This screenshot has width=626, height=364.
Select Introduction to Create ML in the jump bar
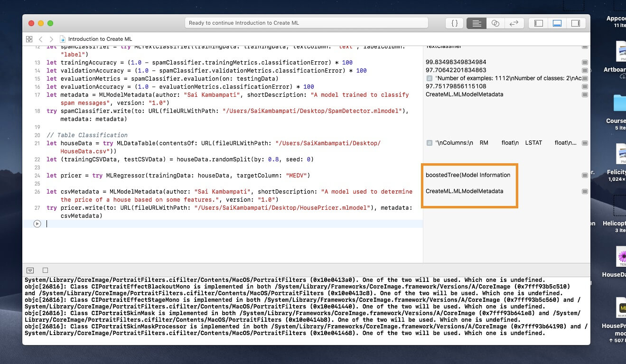point(100,39)
